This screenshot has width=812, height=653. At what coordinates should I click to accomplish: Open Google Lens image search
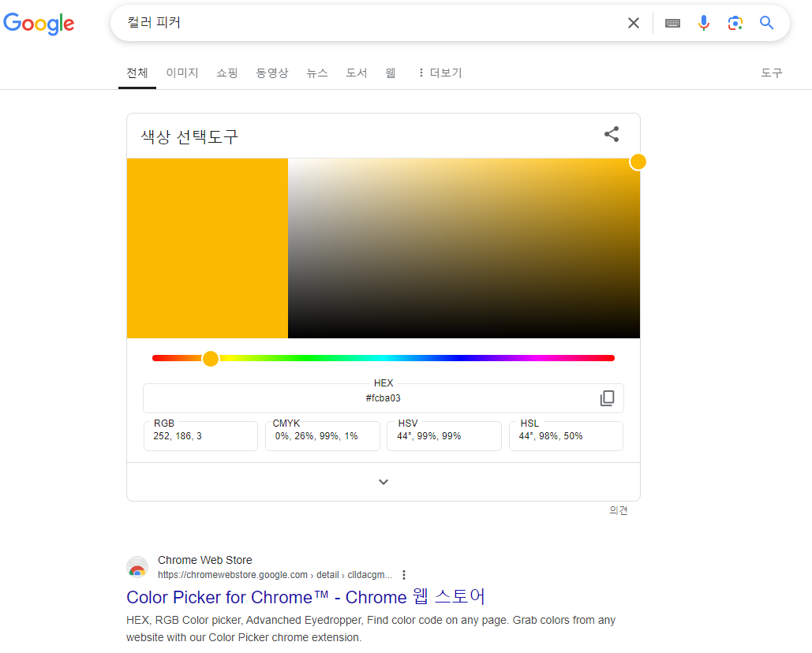coord(735,23)
